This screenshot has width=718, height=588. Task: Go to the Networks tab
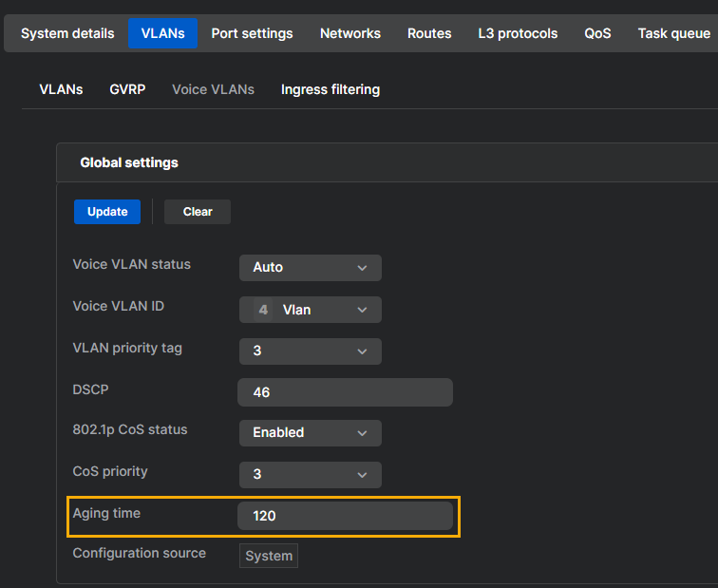pyautogui.click(x=350, y=33)
